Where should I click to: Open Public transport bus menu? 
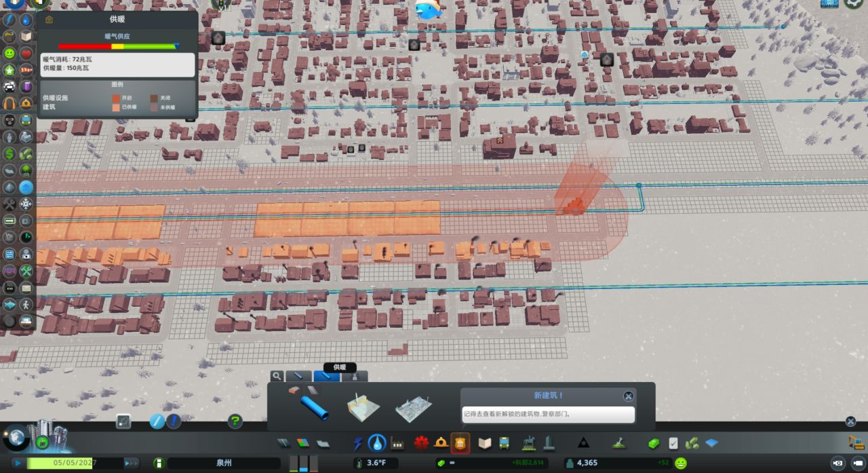click(505, 443)
